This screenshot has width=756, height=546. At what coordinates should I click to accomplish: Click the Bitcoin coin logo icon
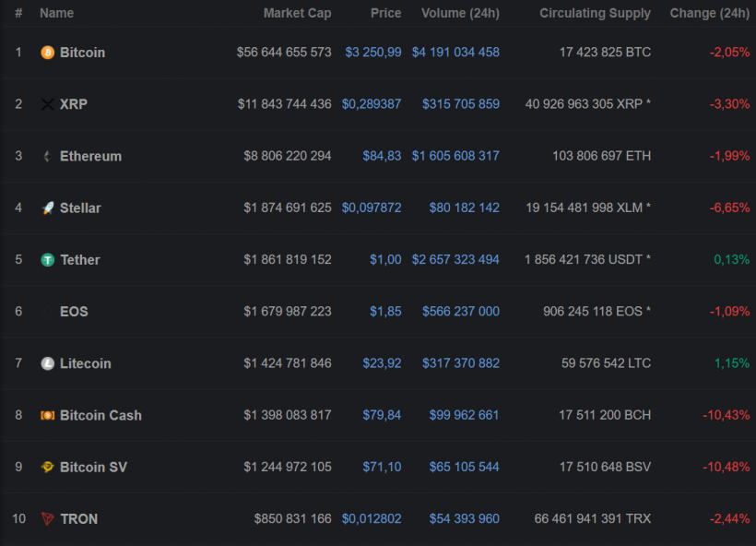tap(48, 53)
